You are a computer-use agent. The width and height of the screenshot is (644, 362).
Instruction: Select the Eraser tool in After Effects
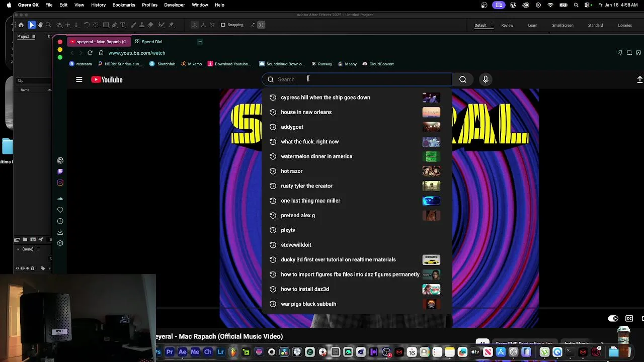pos(150,25)
